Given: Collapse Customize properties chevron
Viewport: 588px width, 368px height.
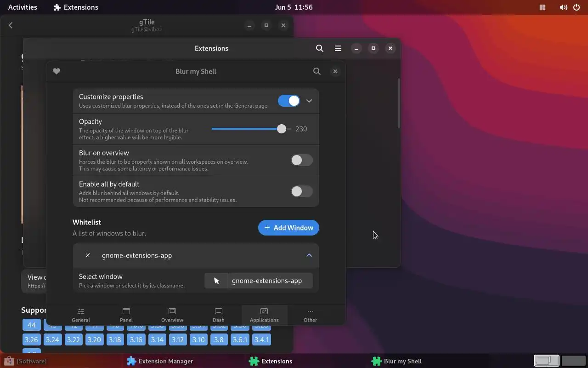Looking at the screenshot, I should (309, 101).
